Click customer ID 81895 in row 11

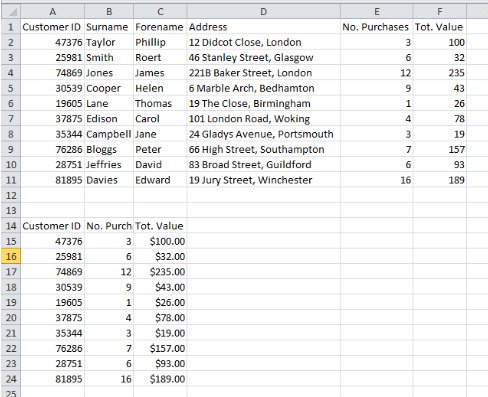pyautogui.click(x=53, y=180)
